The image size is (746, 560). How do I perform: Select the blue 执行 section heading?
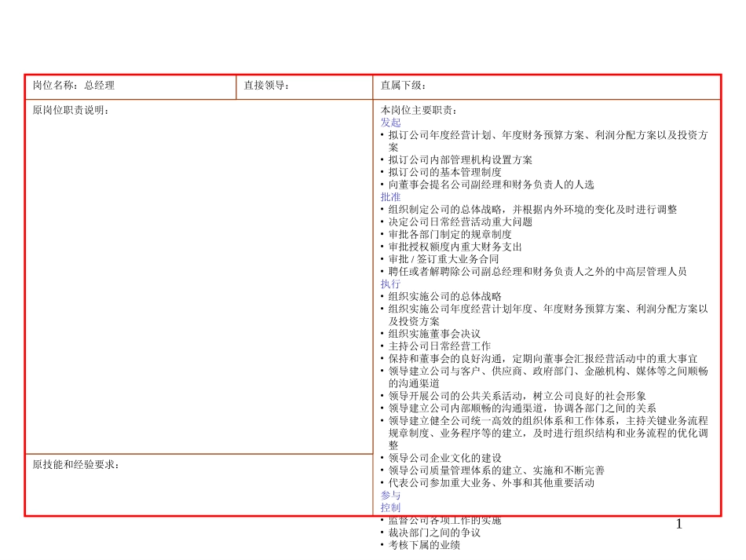click(x=390, y=284)
